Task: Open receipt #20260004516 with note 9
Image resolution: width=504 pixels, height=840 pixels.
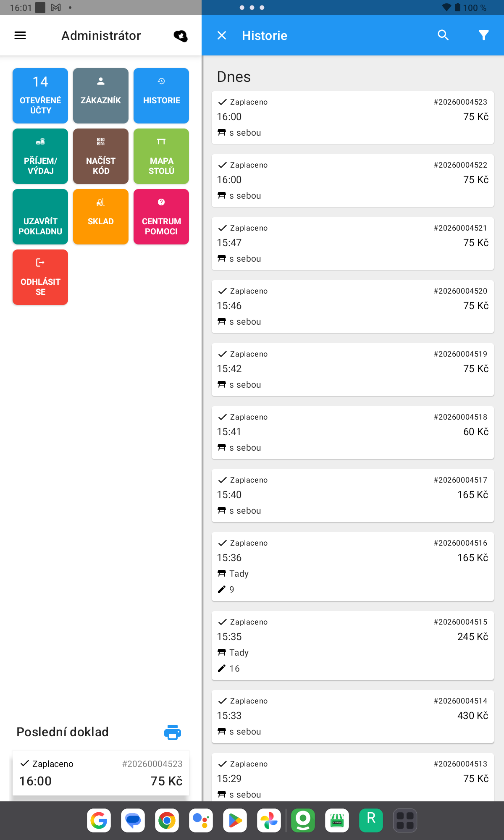Action: (352, 566)
